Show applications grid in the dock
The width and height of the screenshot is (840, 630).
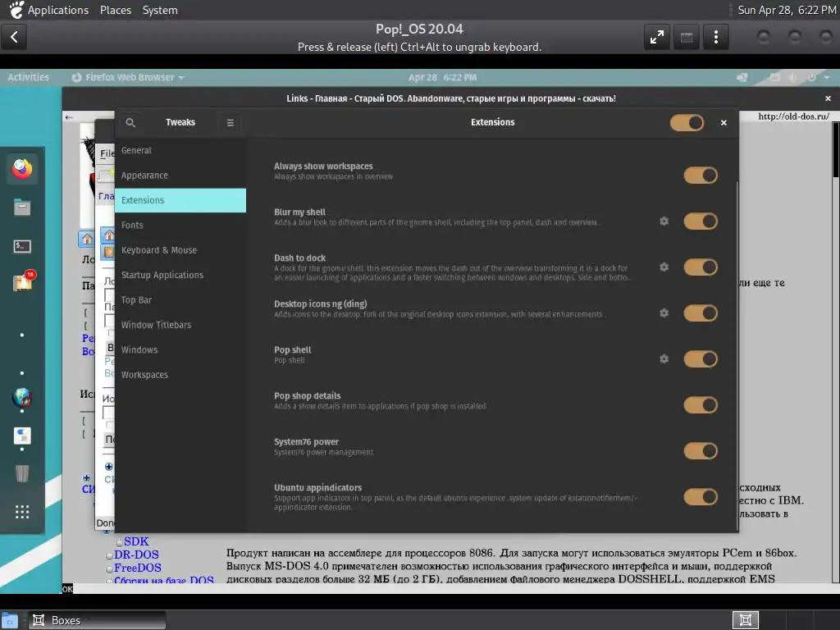click(x=22, y=512)
